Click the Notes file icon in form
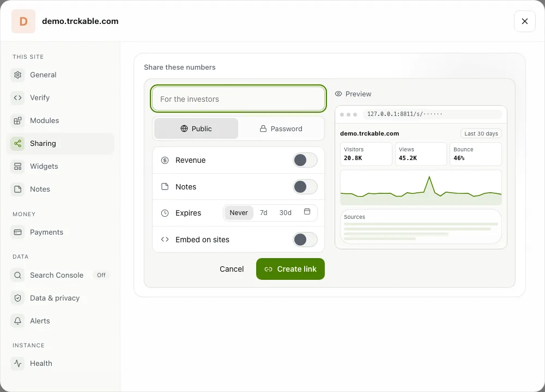The height and width of the screenshot is (392, 545). [x=165, y=187]
